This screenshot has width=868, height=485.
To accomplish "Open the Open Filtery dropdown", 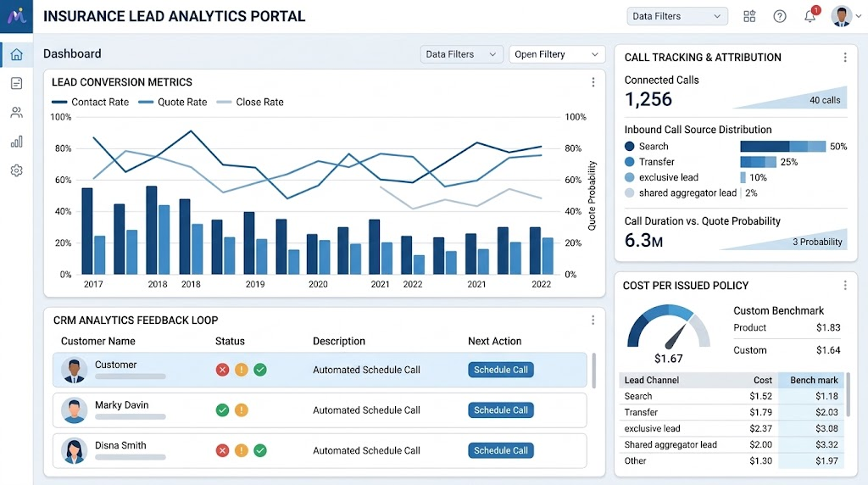I will (x=557, y=54).
